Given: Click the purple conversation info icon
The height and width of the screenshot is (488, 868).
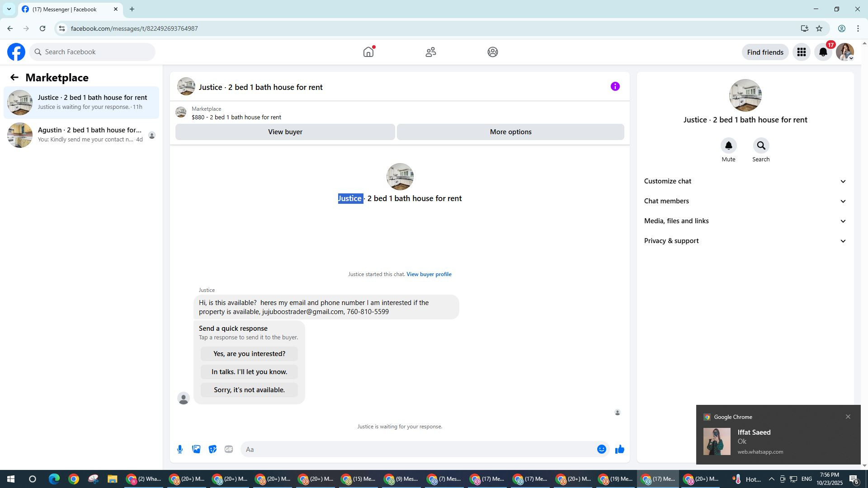Looking at the screenshot, I should click(615, 86).
